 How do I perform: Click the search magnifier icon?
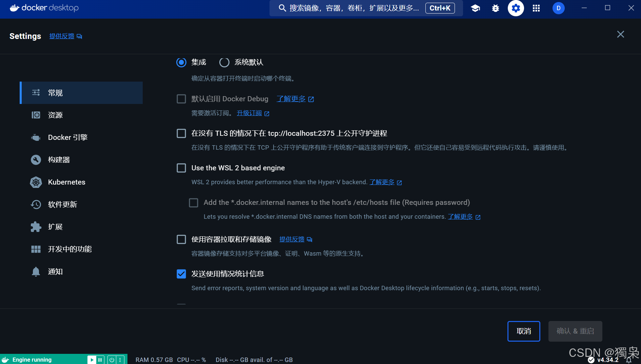(x=282, y=8)
